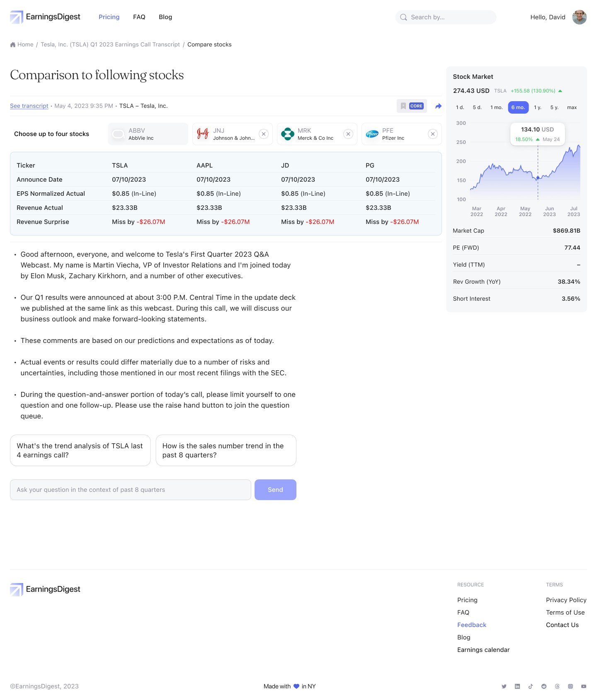Image resolution: width=597 pixels, height=700 pixels.
Task: Click the EarningsDigest logo in footer
Action: 45,589
